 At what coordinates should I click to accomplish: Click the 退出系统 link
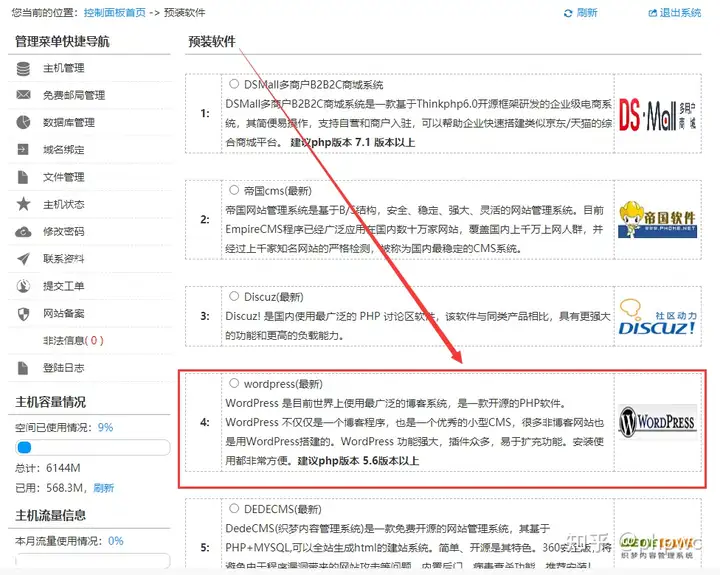pos(681,13)
